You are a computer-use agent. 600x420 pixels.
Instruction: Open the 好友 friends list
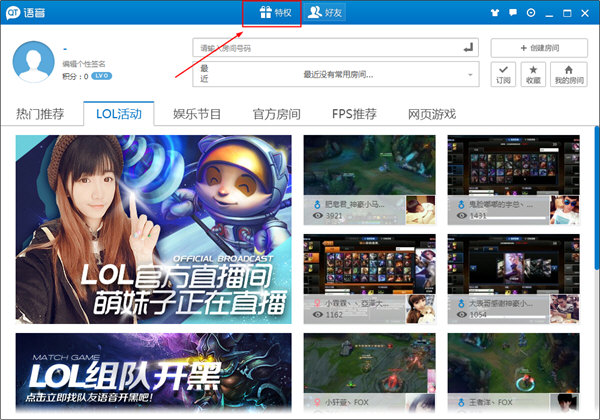[327, 13]
